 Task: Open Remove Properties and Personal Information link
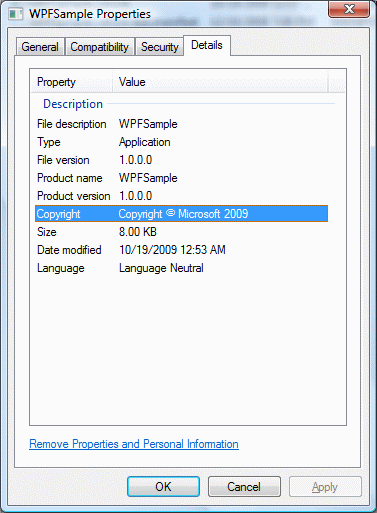[x=134, y=444]
